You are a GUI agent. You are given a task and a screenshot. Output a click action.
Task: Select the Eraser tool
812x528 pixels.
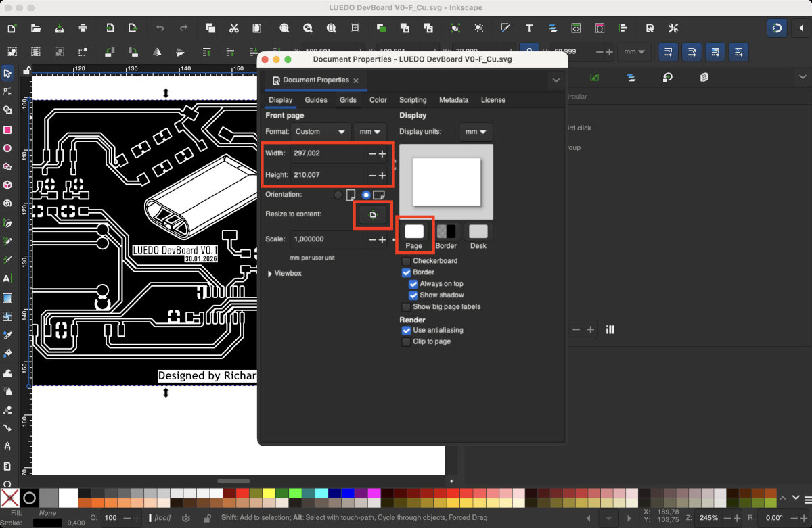7,409
